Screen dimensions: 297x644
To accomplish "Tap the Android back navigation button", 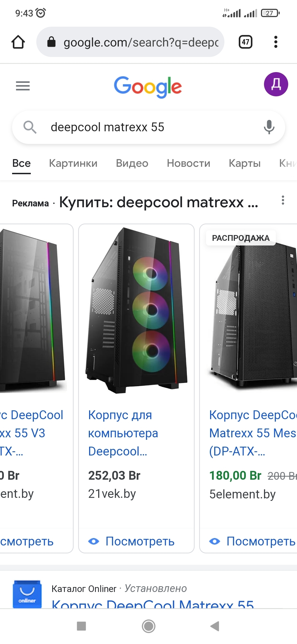I will 215,626.
